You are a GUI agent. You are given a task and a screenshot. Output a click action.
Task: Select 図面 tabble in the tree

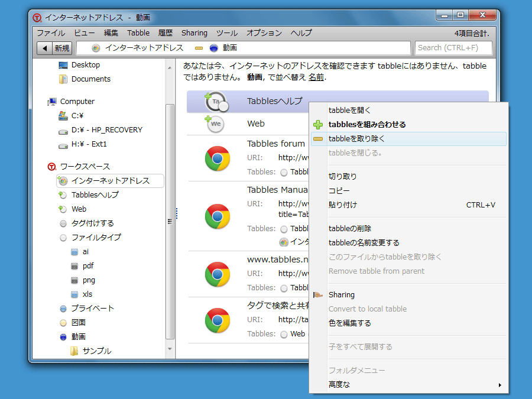click(x=79, y=323)
